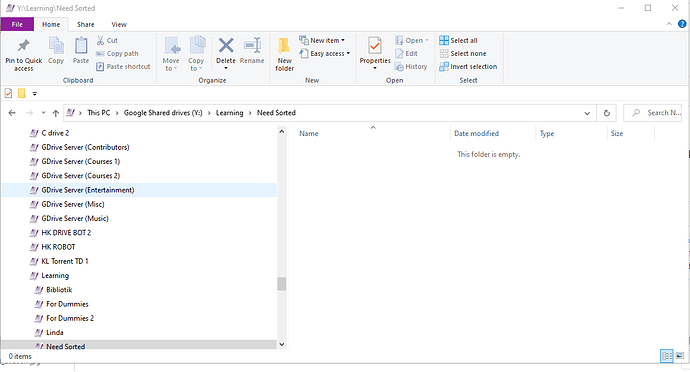Go forward with the right arrow
Image resolution: width=690 pixels, height=372 pixels.
tap(29, 113)
